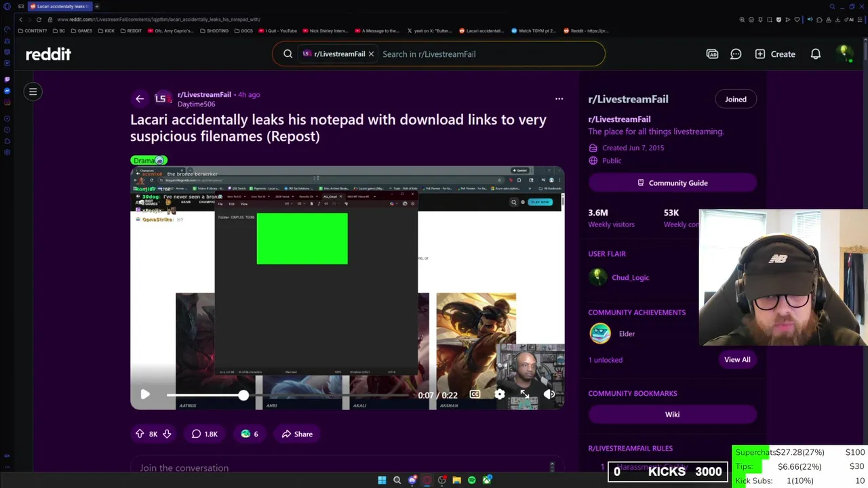Click the Joined button
The height and width of the screenshot is (488, 868).
tap(735, 99)
